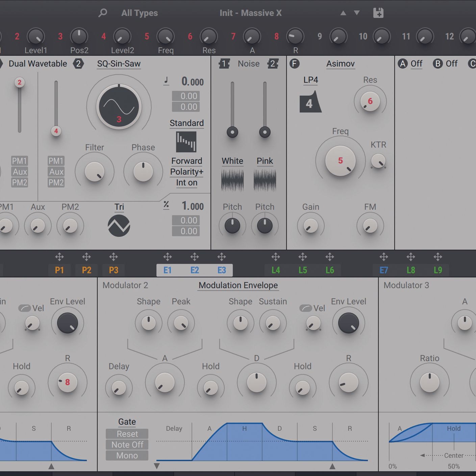
Task: Click the Tri phase-modulation oscillator icon
Action: pyautogui.click(x=119, y=226)
